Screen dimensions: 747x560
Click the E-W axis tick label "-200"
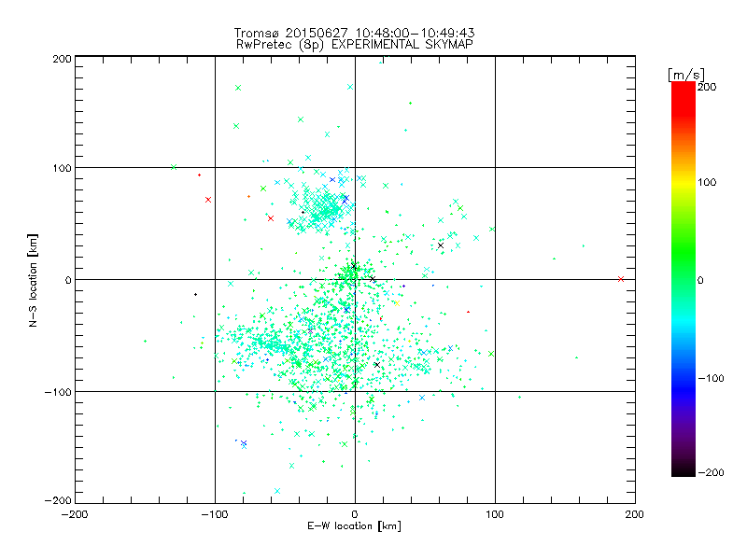tap(75, 515)
